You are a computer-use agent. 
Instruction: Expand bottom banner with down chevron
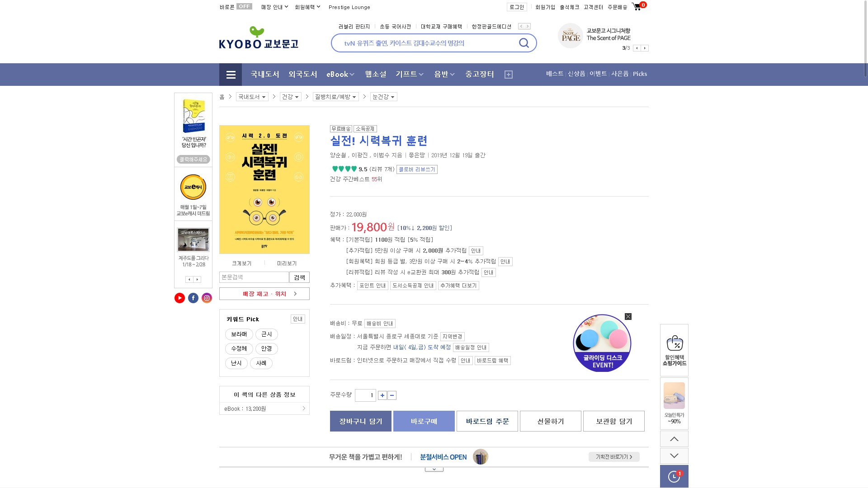pyautogui.click(x=434, y=469)
